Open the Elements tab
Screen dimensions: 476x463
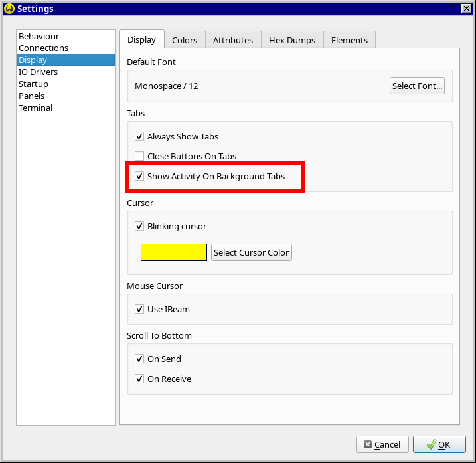pos(349,40)
